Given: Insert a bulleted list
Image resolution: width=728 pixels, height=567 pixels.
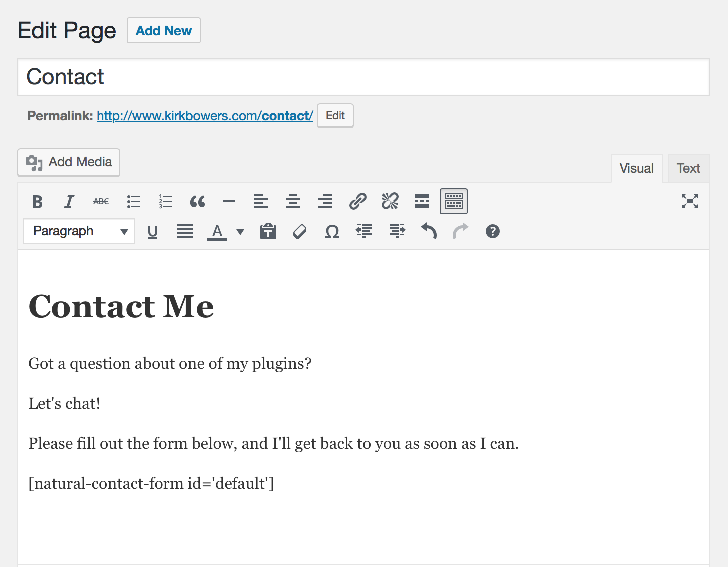Looking at the screenshot, I should click(133, 202).
